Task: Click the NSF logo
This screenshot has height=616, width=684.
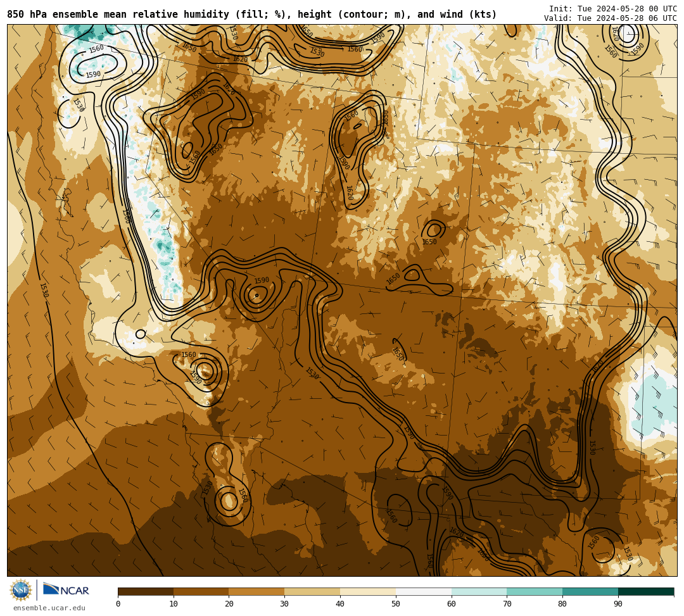Action: tap(20, 590)
